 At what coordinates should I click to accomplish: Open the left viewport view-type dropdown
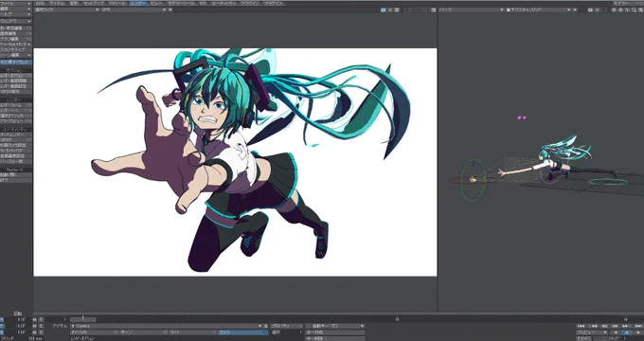point(66,9)
